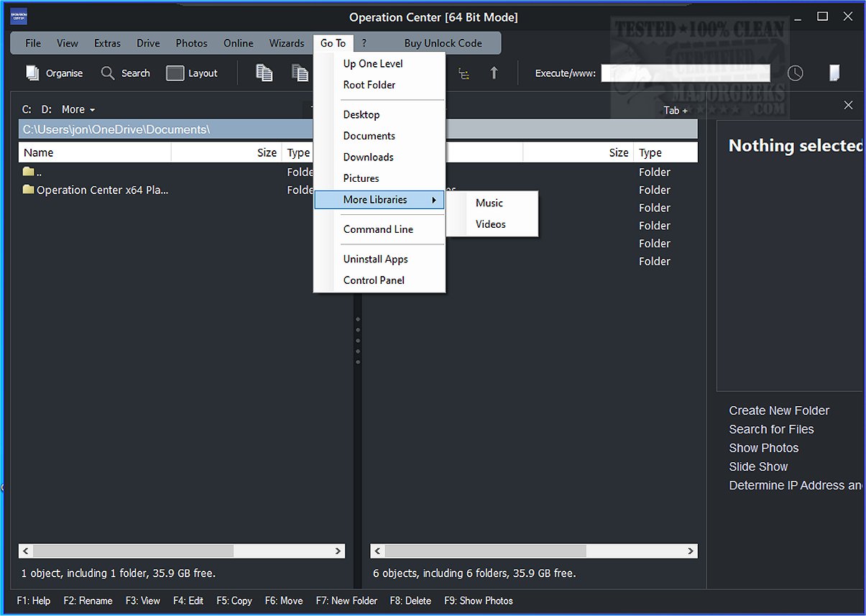Viewport: 866px width, 616px height.
Task: Click the Operation Center app logo
Action: tap(19, 16)
